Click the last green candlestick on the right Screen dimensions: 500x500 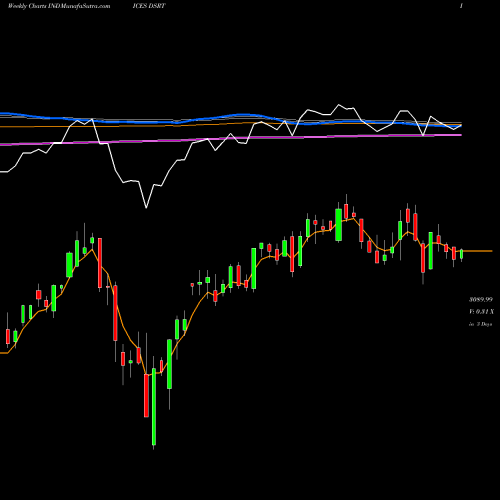[461, 255]
